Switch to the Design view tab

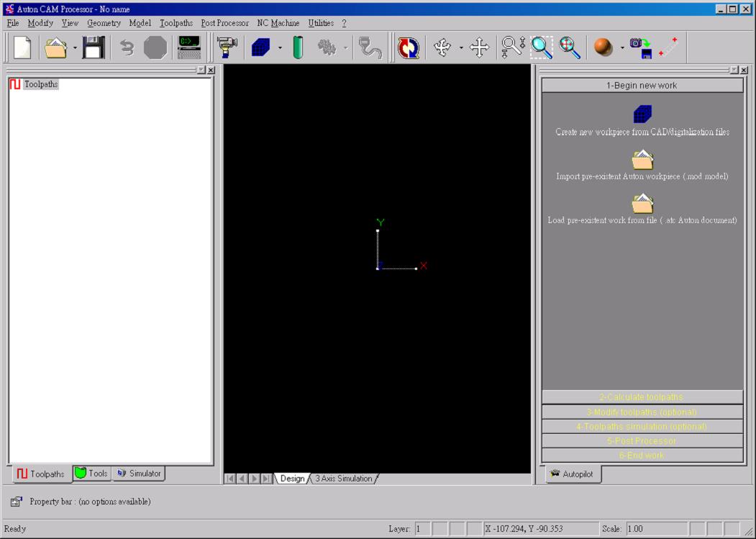click(292, 479)
